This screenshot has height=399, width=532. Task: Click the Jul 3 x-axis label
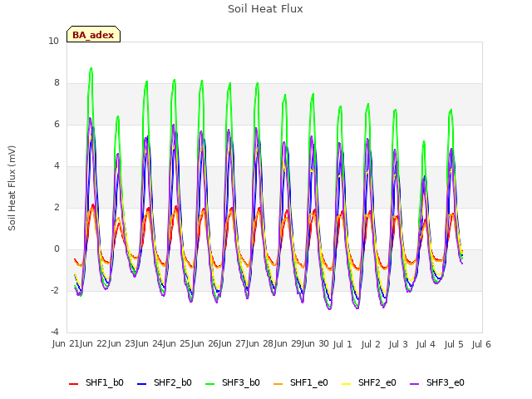coord(398,344)
